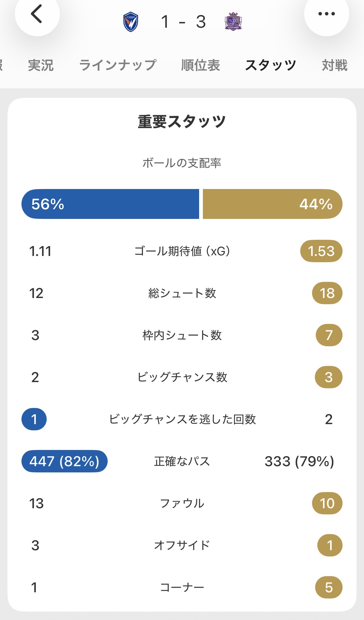The height and width of the screenshot is (620, 364).
Task: Tap the back arrow icon
Action: 37,14
